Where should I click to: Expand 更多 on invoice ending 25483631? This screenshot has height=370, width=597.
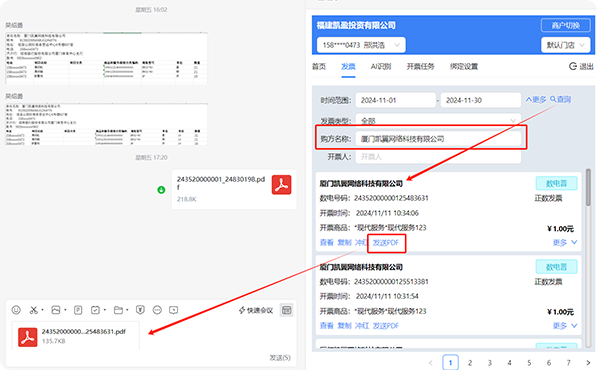pos(565,242)
